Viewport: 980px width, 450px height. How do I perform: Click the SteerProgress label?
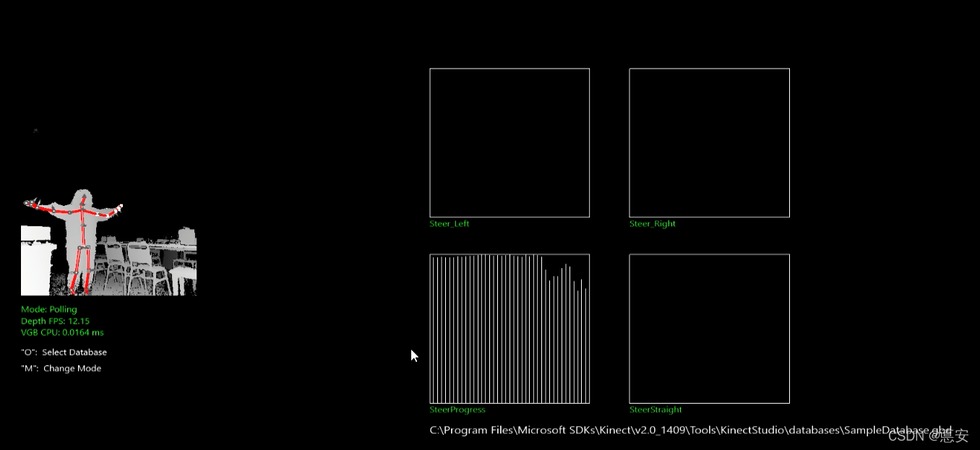[x=457, y=410]
